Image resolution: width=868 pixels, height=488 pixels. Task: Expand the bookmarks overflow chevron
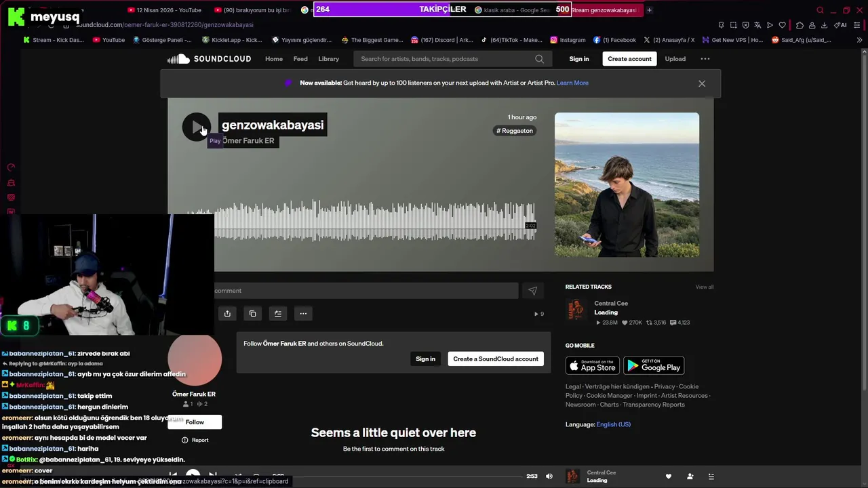point(860,40)
